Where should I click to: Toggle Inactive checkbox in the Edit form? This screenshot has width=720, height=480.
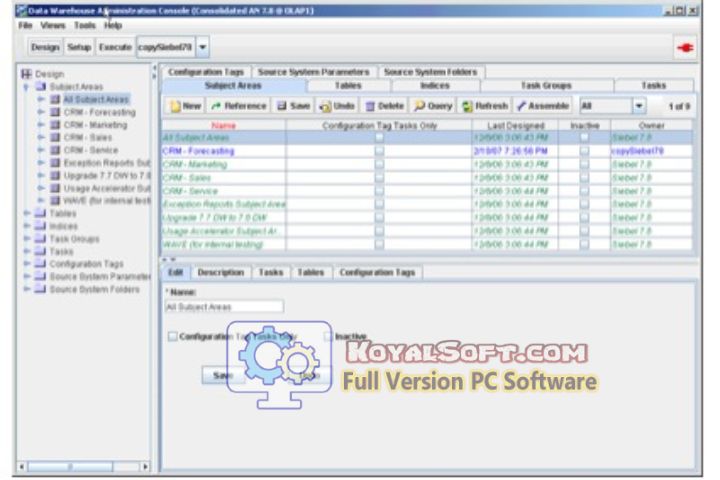(328, 337)
